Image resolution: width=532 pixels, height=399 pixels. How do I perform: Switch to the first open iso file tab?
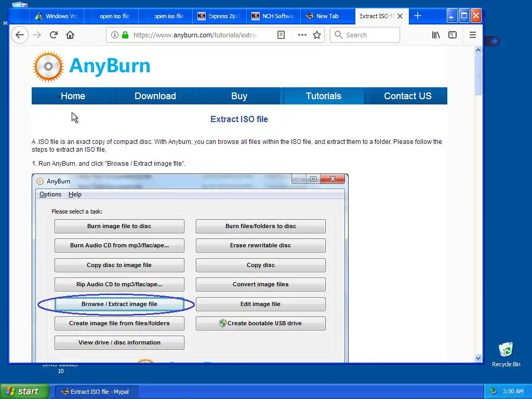click(x=111, y=16)
